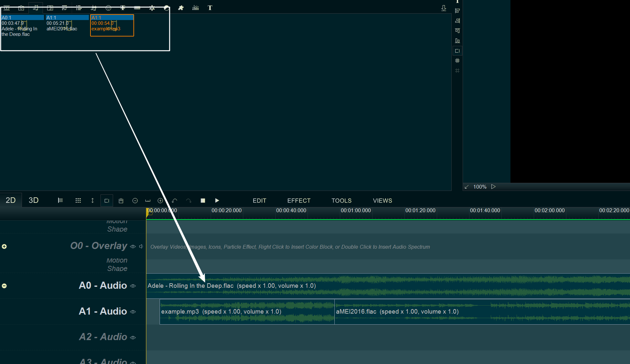Viewport: 630px width, 364px height.
Task: Click the 3D view toggle button
Action: pyautogui.click(x=33, y=201)
